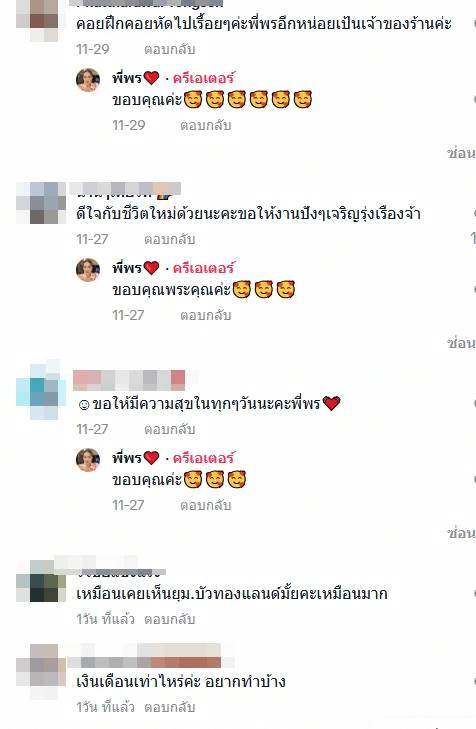Image resolution: width=476 pixels, height=729 pixels.
Task: Open blue pixelated avatar of "ขอให้มีความสุข" commenter
Action: pyautogui.click(x=41, y=390)
